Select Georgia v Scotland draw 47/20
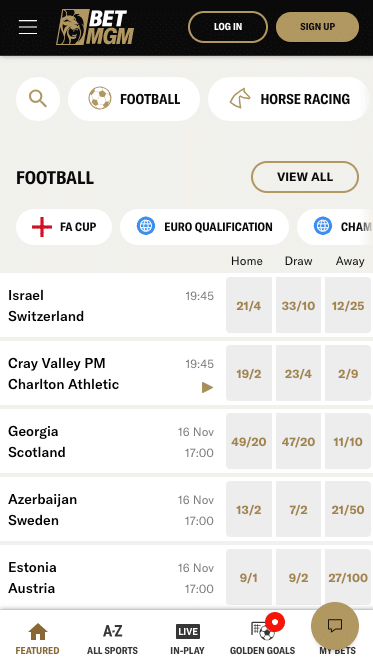The image size is (373, 664). click(298, 441)
